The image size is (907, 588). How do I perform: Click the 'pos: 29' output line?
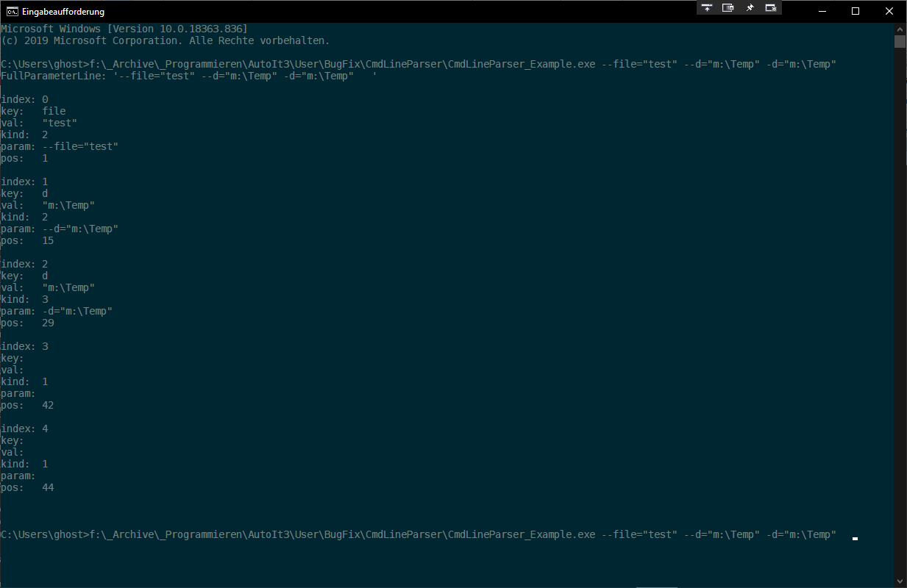point(27,323)
